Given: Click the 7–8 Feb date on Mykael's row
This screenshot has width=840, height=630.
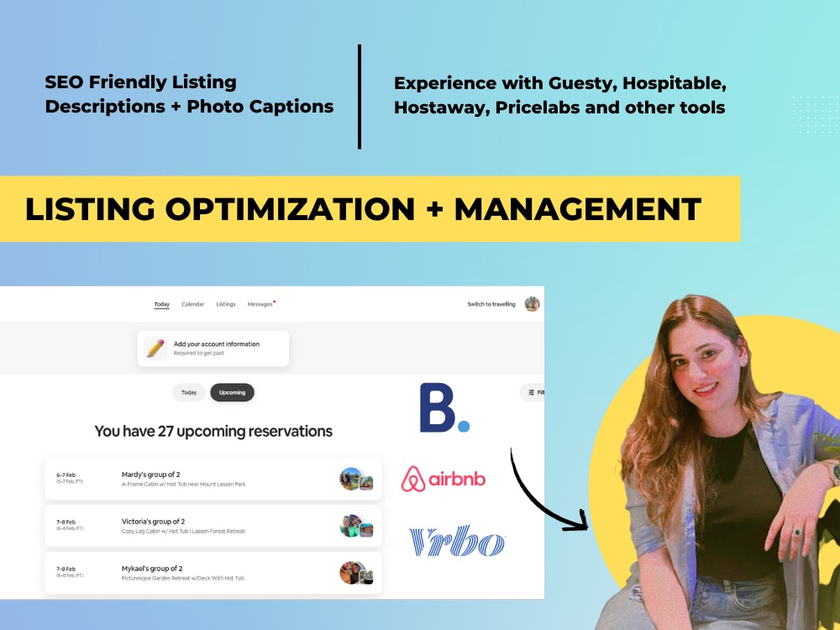Looking at the screenshot, I should click(66, 570).
